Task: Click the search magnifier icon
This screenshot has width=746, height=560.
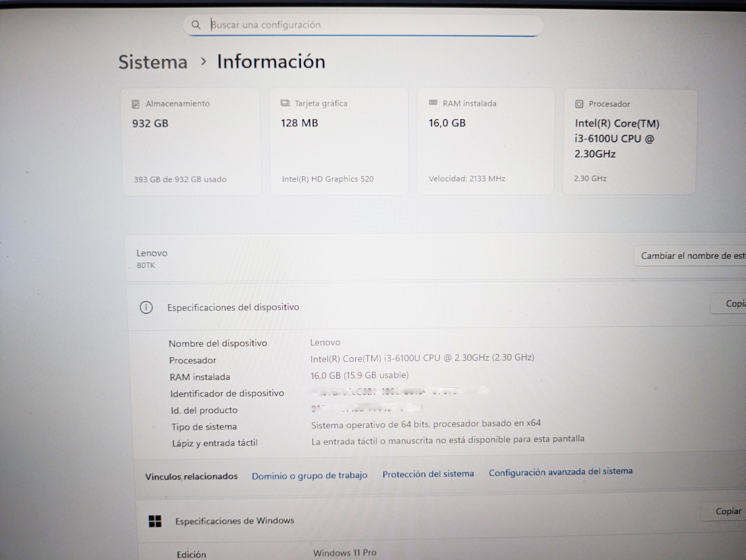Action: click(196, 25)
